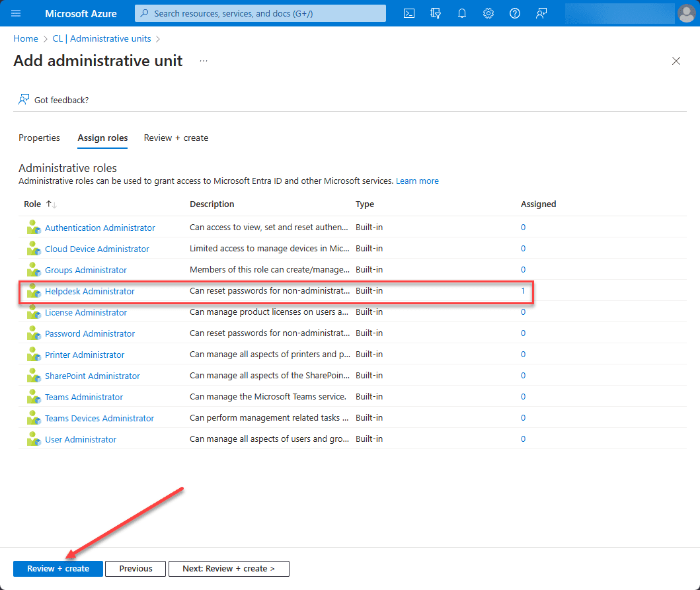Open the Helpdesk Administrator role link

90,291
